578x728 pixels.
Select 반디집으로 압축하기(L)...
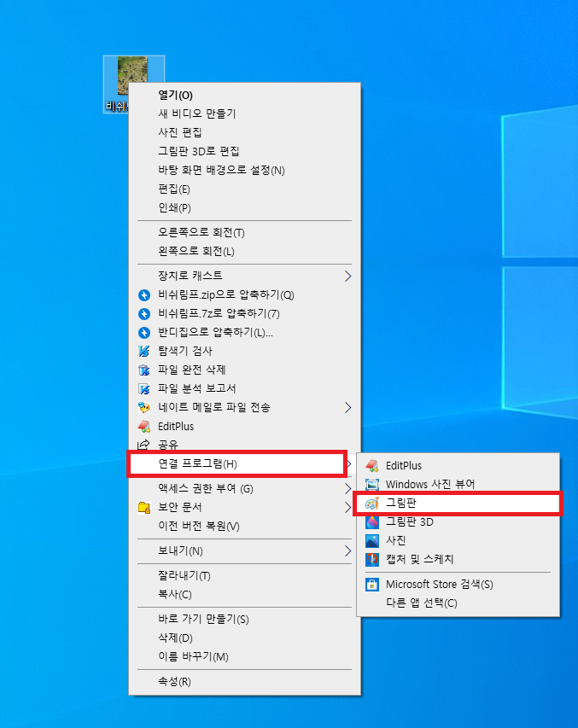[244, 333]
